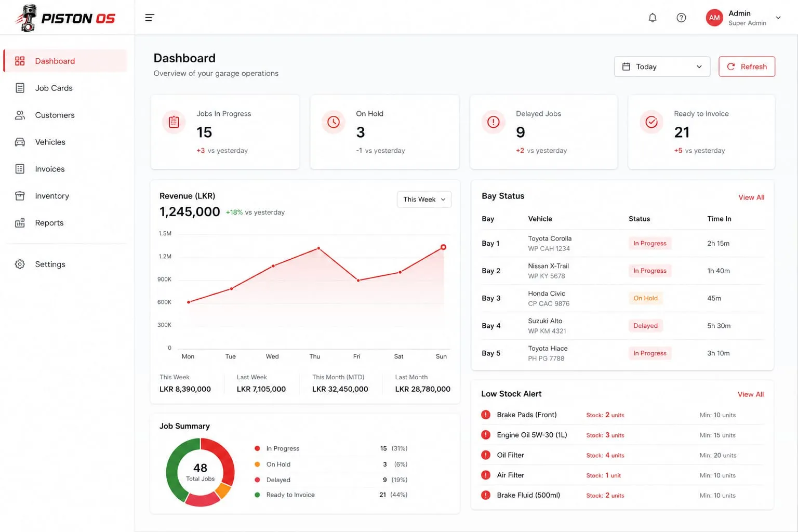Click the Ready to Invoice checkmark icon
The height and width of the screenshot is (532, 798).
click(651, 122)
